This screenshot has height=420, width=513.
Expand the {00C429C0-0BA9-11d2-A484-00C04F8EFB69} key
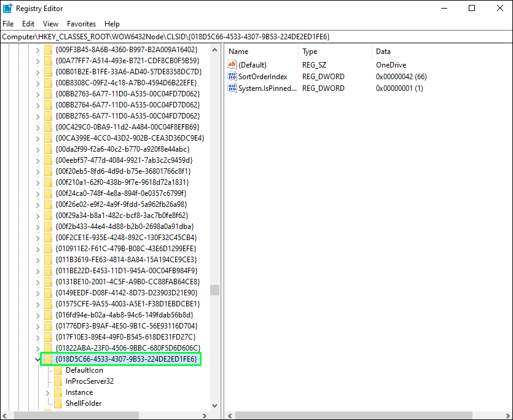(37, 128)
